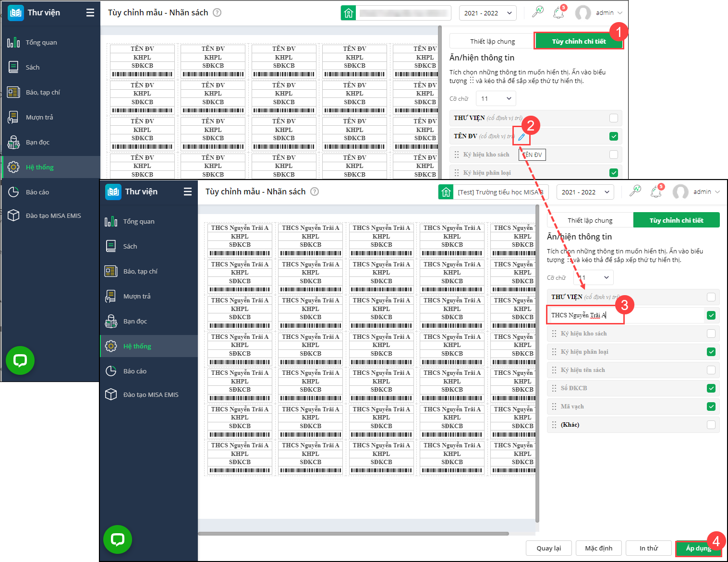Open the notification bell in back window
The height and width of the screenshot is (562, 728).
point(558,12)
